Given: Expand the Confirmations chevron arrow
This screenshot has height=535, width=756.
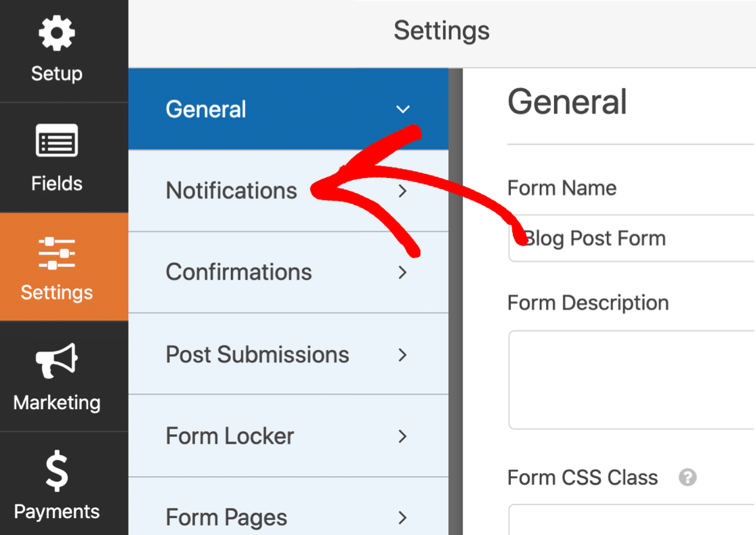Looking at the screenshot, I should pyautogui.click(x=403, y=272).
